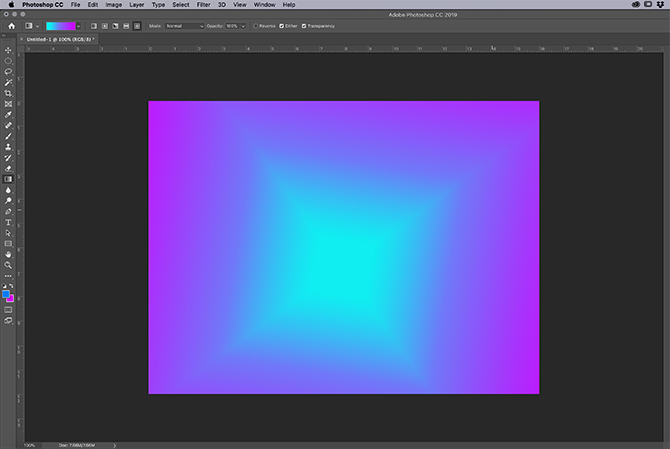Select the Hand tool
670x449 pixels.
8,254
